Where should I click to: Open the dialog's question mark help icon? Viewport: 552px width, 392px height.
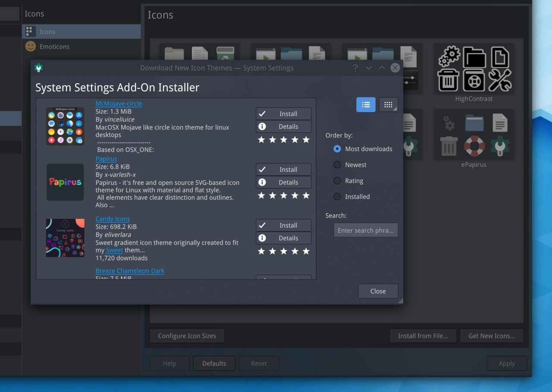tap(355, 68)
